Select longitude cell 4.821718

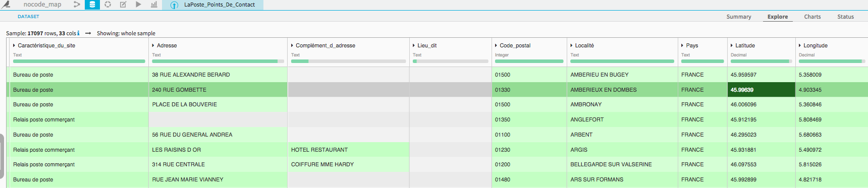[x=832, y=179]
